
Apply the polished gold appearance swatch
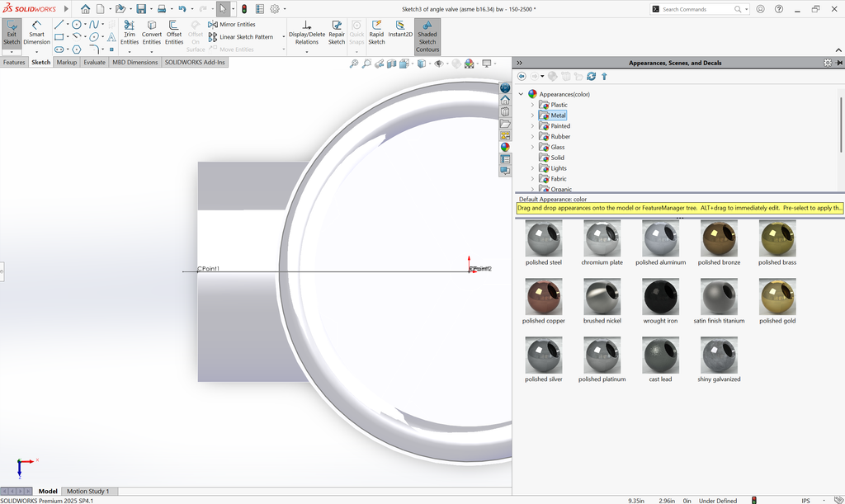pos(777,299)
